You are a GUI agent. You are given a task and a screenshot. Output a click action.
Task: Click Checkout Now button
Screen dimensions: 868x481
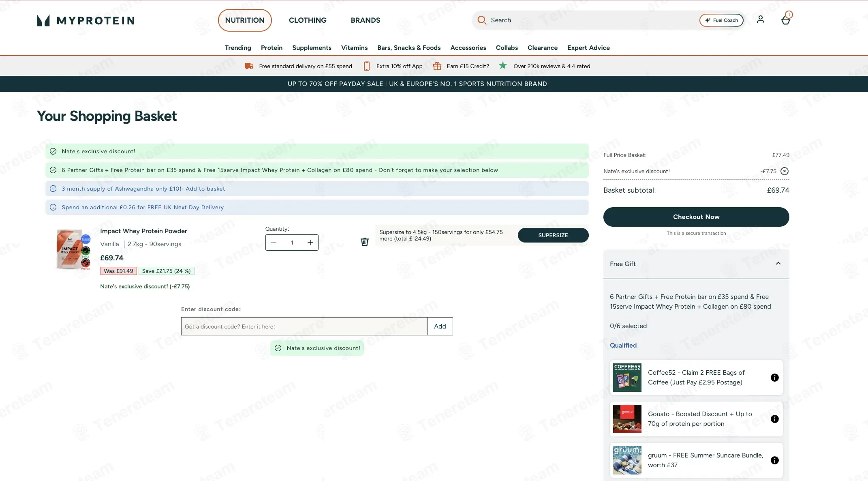click(x=696, y=217)
